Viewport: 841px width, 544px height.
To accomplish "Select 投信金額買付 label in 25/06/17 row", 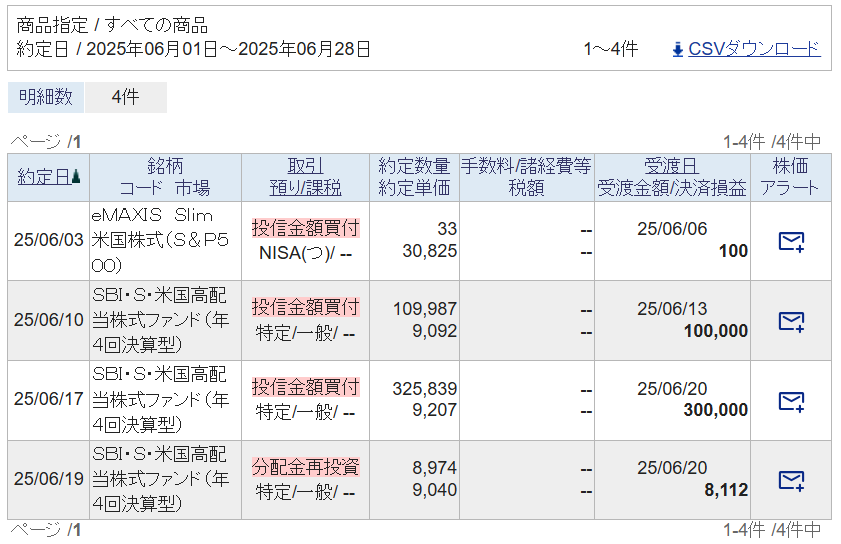I will point(306,387).
